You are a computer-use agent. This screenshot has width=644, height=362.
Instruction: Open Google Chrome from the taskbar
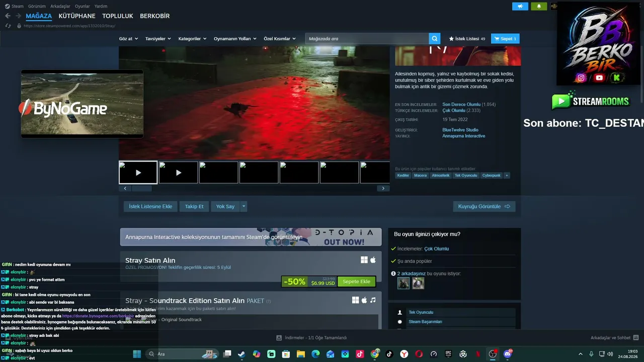pyautogui.click(x=375, y=354)
